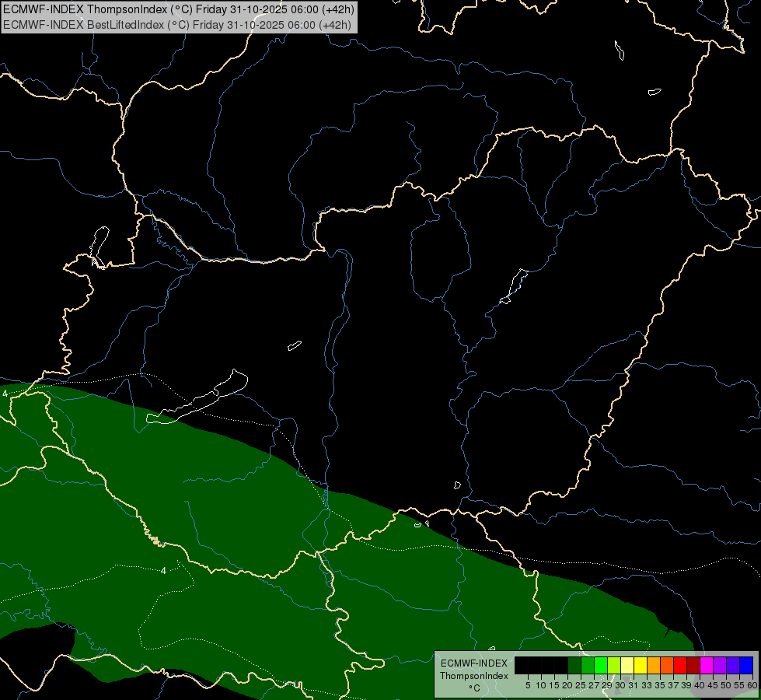Click the legend value 15
The height and width of the screenshot is (700, 761).
(554, 685)
